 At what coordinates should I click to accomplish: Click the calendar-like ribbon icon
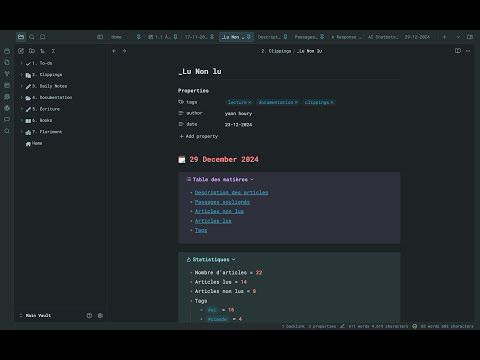click(7, 85)
